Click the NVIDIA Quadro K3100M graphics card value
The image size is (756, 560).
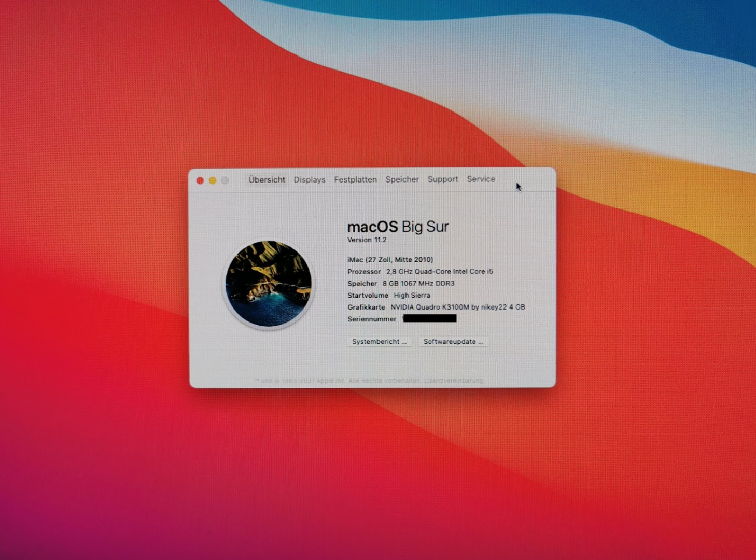458,307
